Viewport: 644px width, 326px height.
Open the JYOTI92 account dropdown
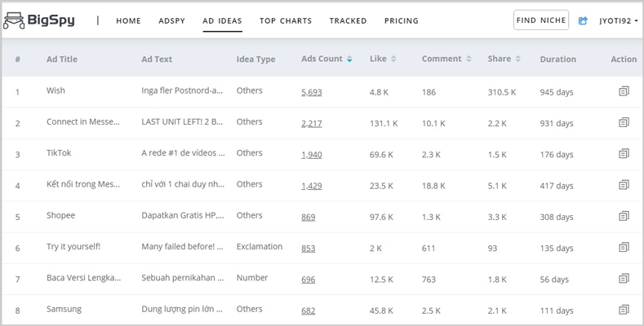click(x=618, y=20)
